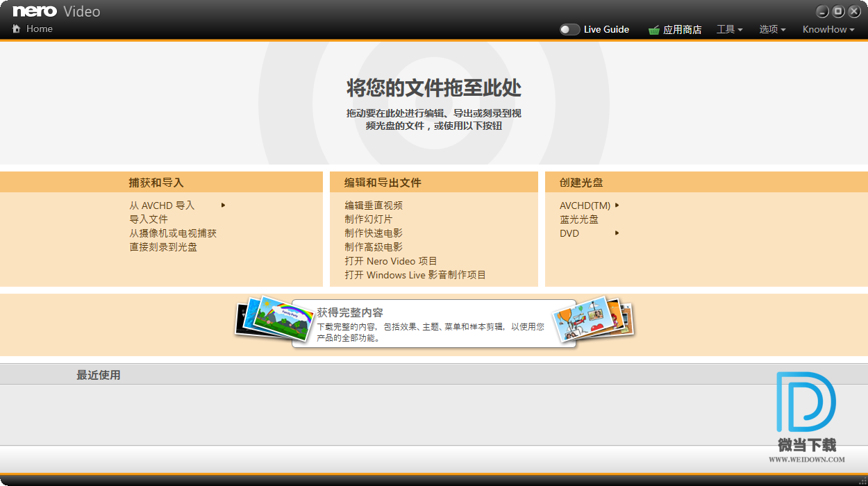Click the 创建光盘 section header
868x486 pixels.
pyautogui.click(x=706, y=183)
